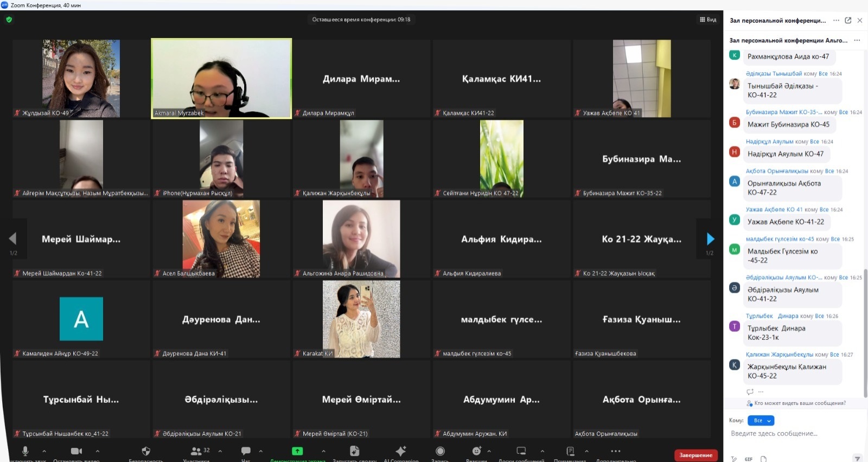Open the Participants panel icon
This screenshot has height=462, width=868.
[196, 451]
